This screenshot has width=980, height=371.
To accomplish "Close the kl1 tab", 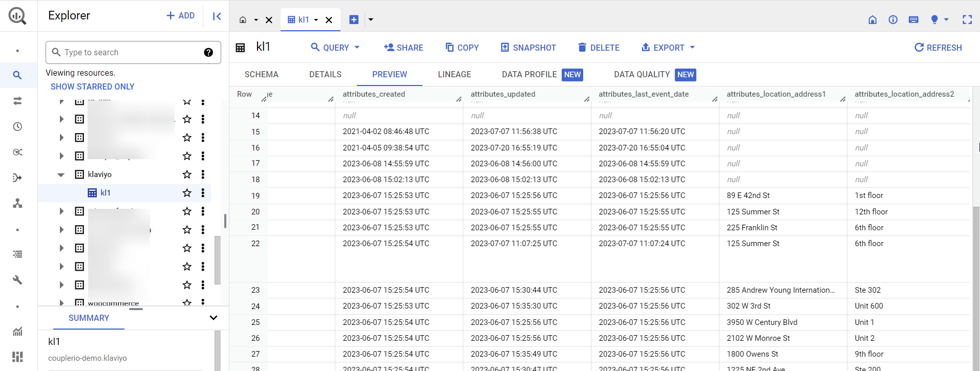I will (329, 20).
